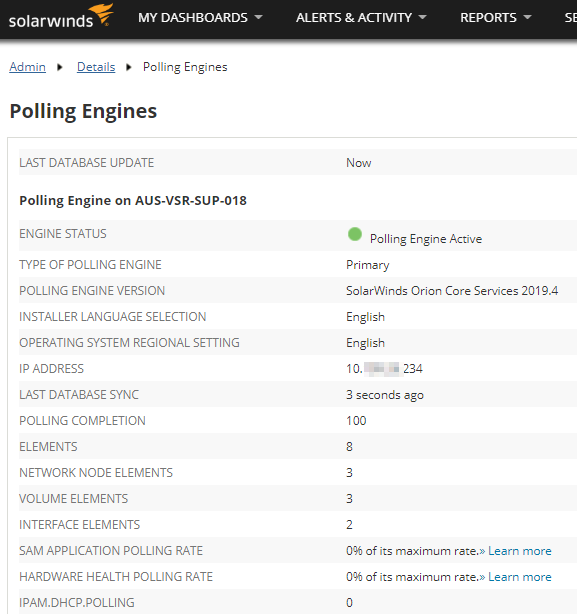The image size is (577, 614).
Task: Select the 'IPAM.DHCP.POLLING' label
Action: (77, 603)
